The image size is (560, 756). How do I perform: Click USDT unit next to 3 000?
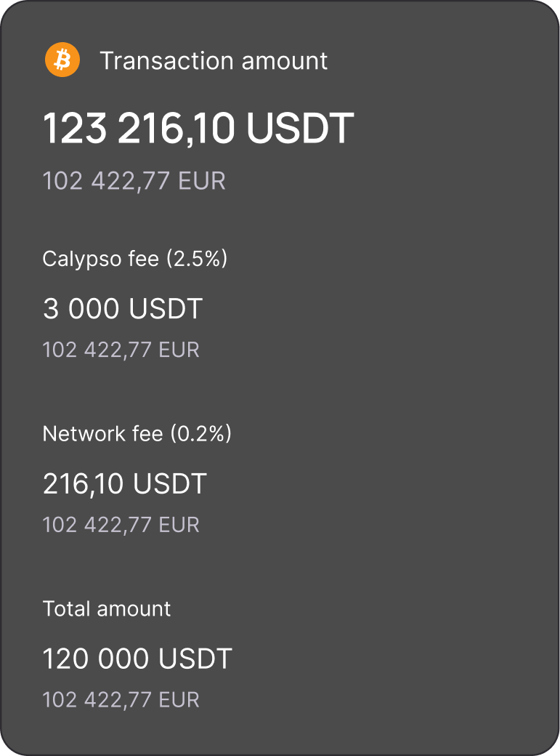tap(166, 309)
